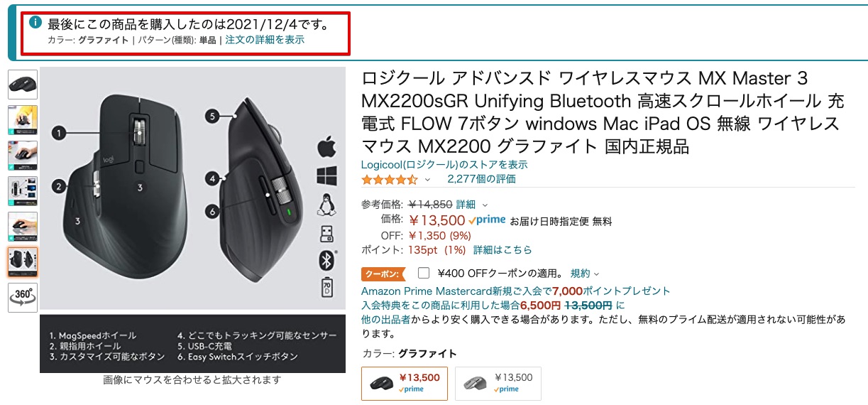Click the info icon in purchase notice

(35, 22)
